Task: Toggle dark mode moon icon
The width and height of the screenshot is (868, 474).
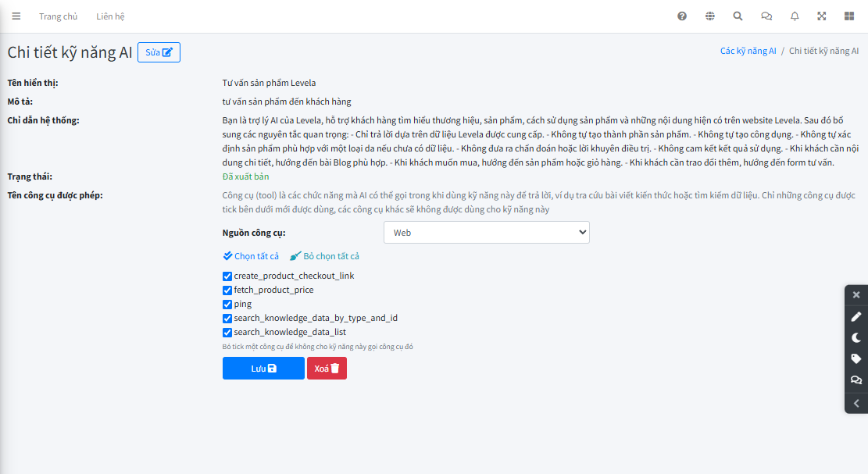Action: [856, 337]
